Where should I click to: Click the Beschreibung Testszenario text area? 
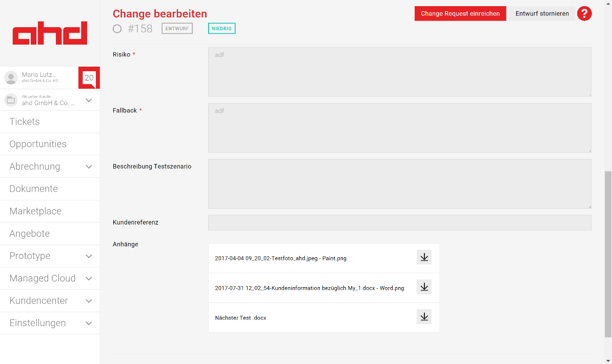coord(399,184)
